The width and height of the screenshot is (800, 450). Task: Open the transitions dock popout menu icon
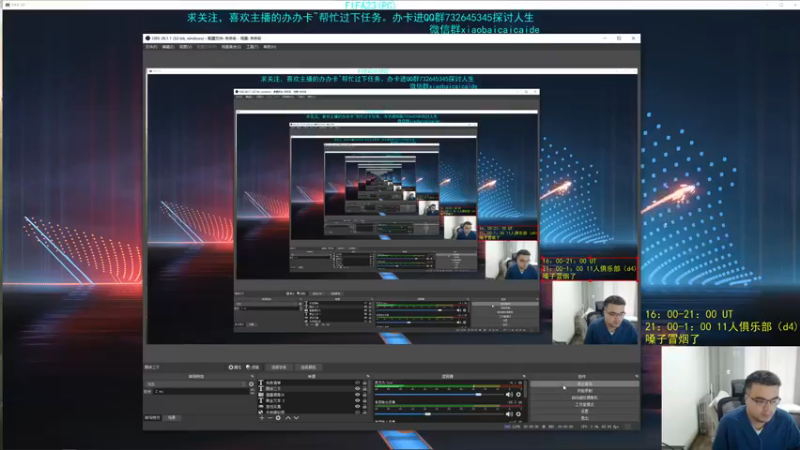click(252, 377)
